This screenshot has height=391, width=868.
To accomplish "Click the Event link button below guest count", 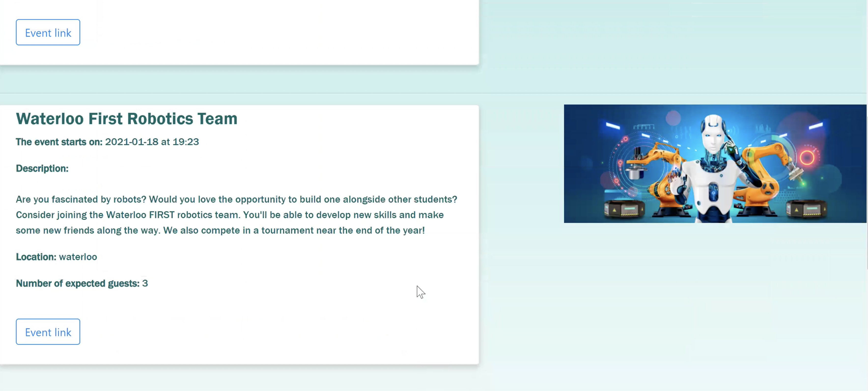I will (x=48, y=332).
